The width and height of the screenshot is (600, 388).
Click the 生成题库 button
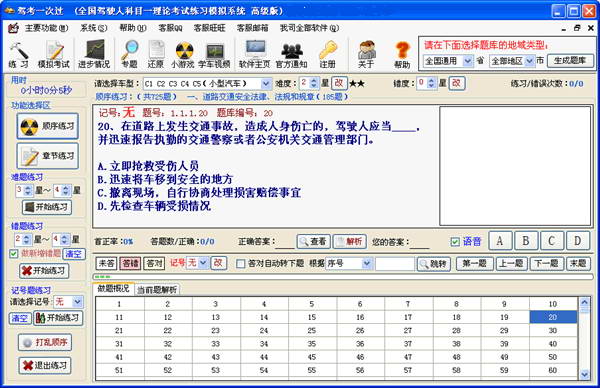570,60
